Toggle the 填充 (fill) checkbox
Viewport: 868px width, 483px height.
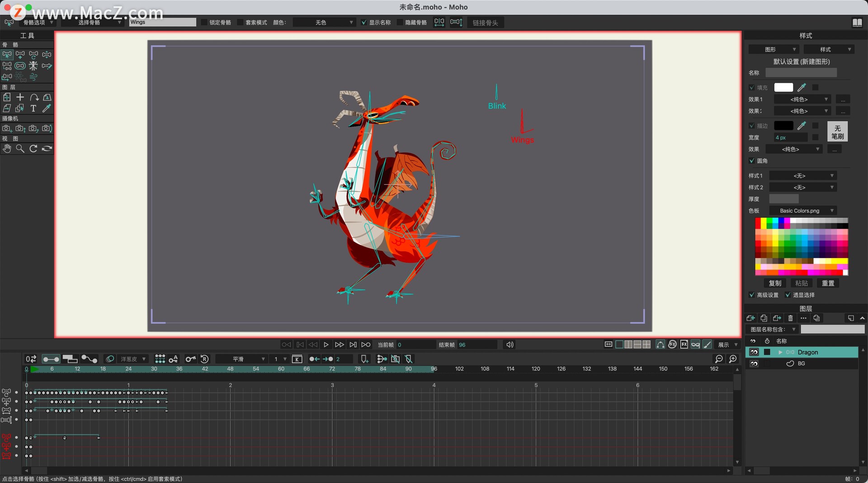click(752, 88)
